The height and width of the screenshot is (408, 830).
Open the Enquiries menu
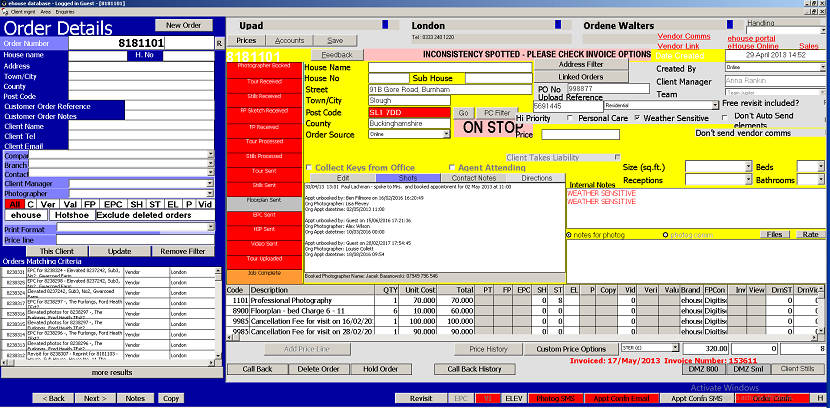pyautogui.click(x=65, y=11)
